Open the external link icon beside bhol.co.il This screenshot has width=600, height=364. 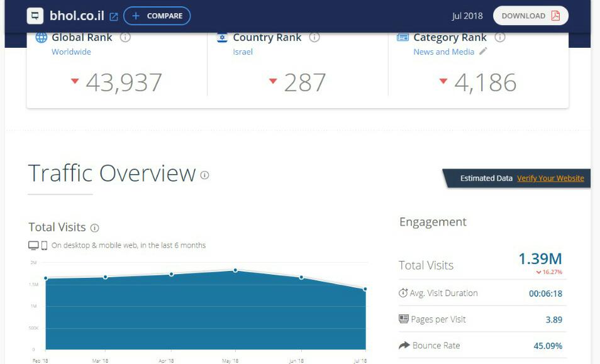[x=114, y=16]
